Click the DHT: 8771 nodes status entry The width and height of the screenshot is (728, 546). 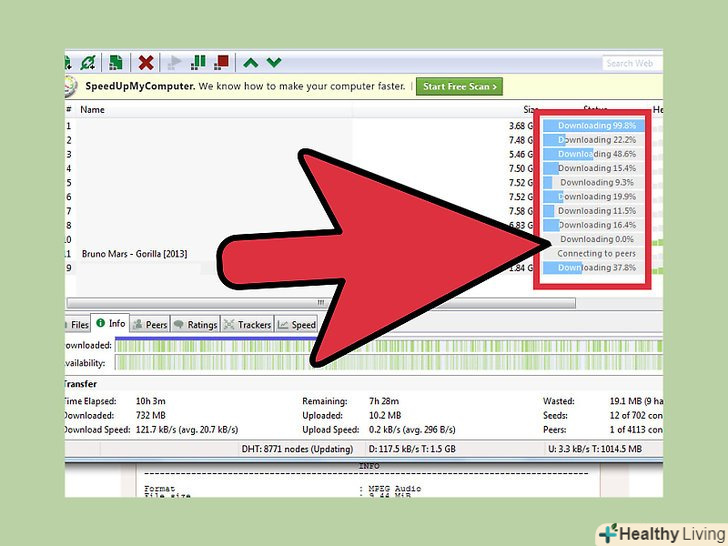pyautogui.click(x=297, y=449)
